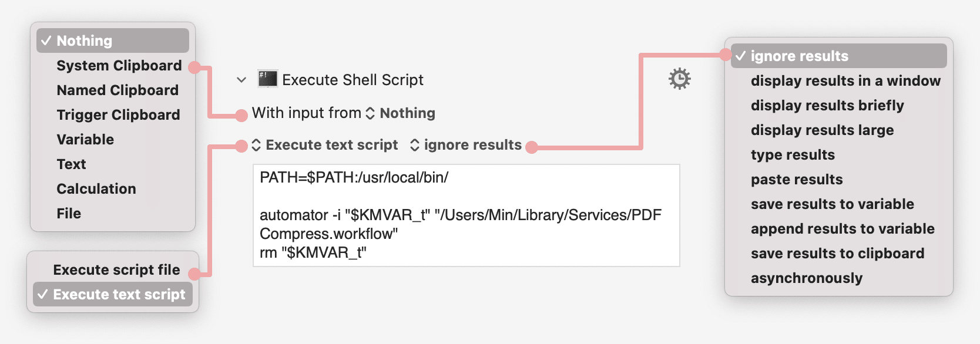Choose checked 'Execute text script' item
This screenshot has width=980, height=344.
click(x=113, y=295)
